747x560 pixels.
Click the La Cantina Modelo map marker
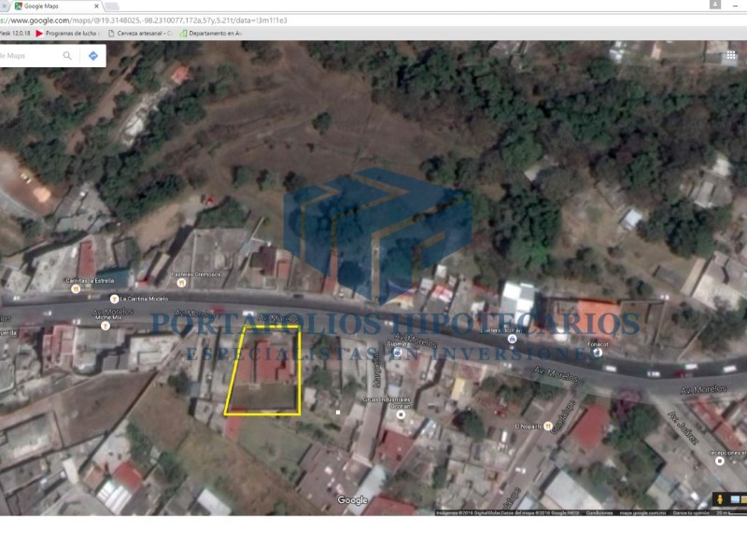[x=114, y=299]
